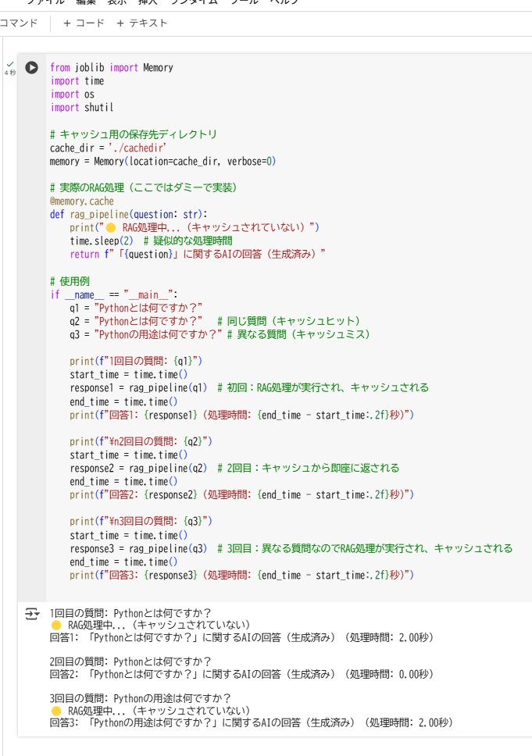This screenshot has width=532, height=756.
Task: Click the 'import os' code line
Action: coord(73,94)
